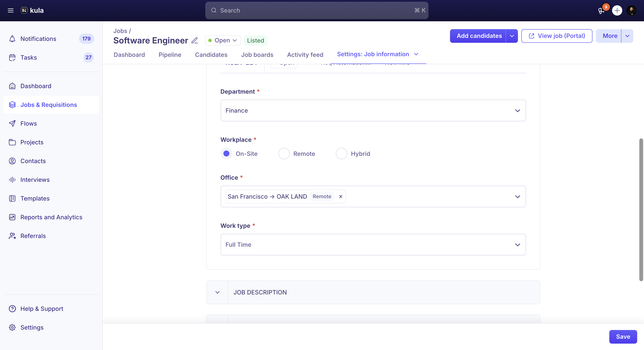Open the Department dropdown showing Finance
The image size is (644, 350).
[x=373, y=110]
